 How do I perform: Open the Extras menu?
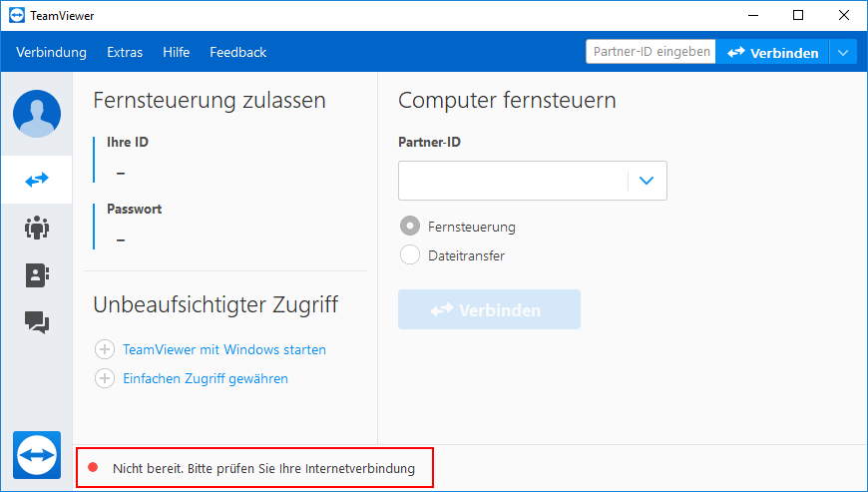click(x=125, y=52)
